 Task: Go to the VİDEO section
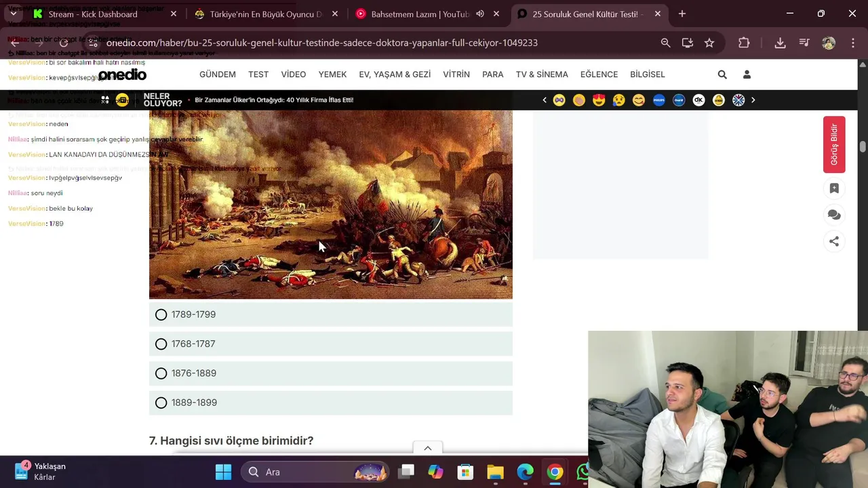(x=294, y=75)
